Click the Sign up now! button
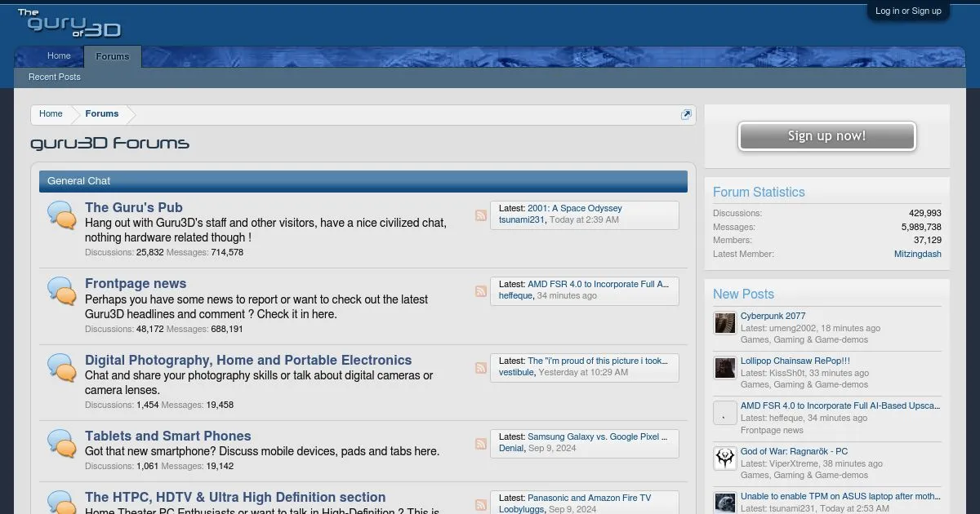980x514 pixels. pyautogui.click(x=826, y=136)
